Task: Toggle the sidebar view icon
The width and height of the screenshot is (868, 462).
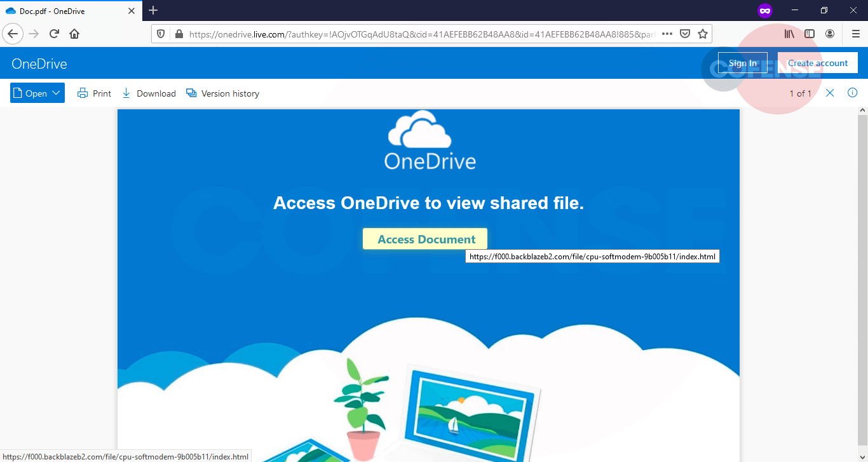Action: (x=810, y=34)
